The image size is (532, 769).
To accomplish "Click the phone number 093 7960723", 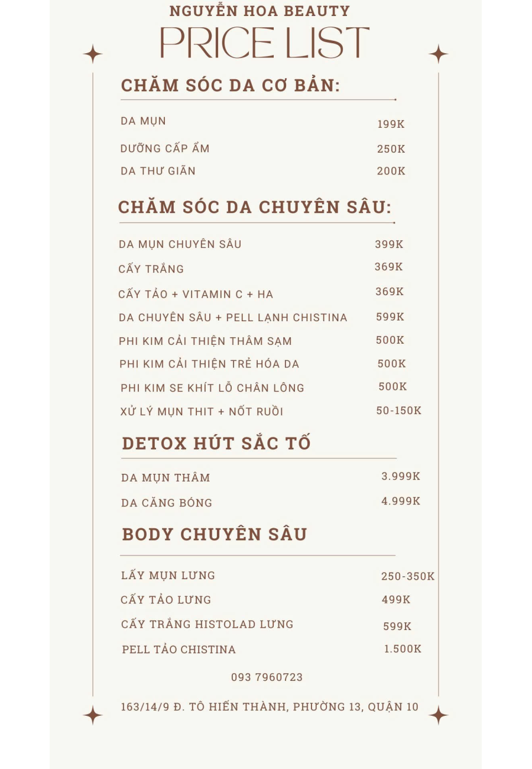I will coord(267,677).
